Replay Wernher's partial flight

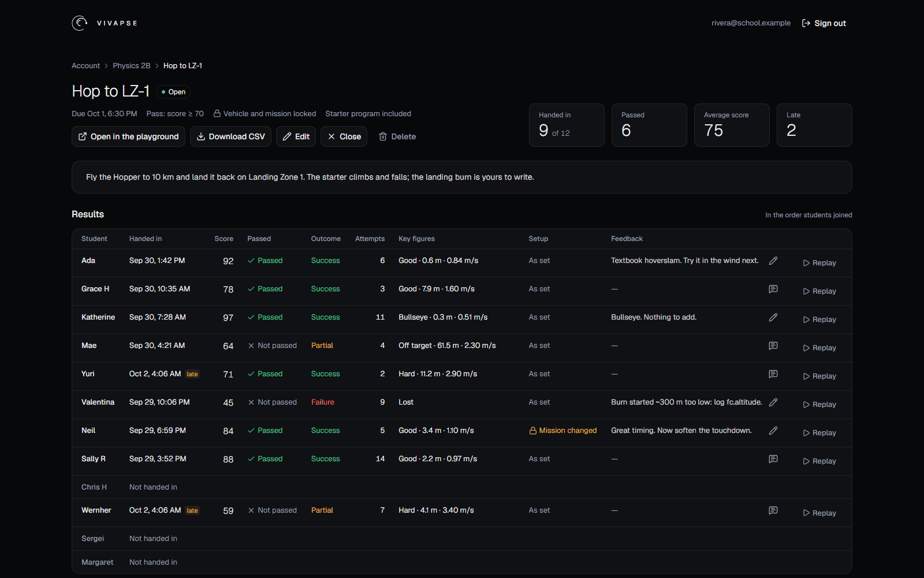pyautogui.click(x=819, y=513)
